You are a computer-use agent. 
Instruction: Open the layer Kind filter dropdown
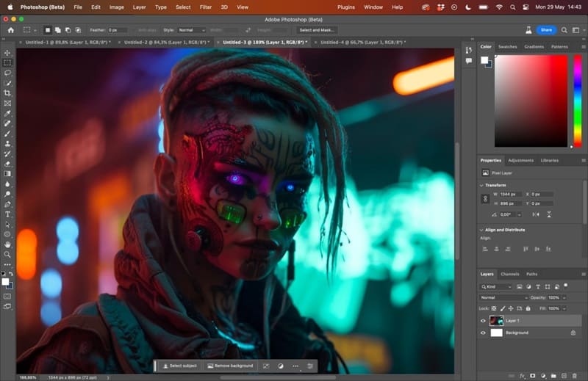pyautogui.click(x=495, y=286)
